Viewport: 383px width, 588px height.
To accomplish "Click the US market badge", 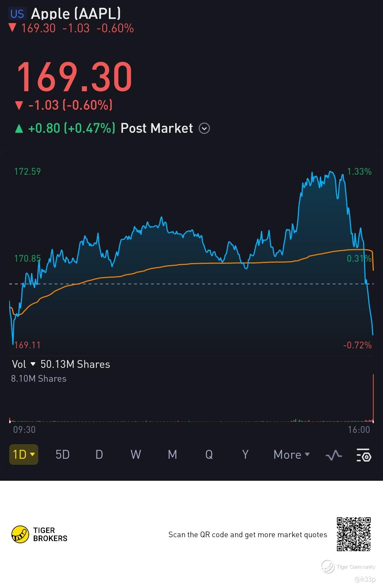I will click(17, 14).
